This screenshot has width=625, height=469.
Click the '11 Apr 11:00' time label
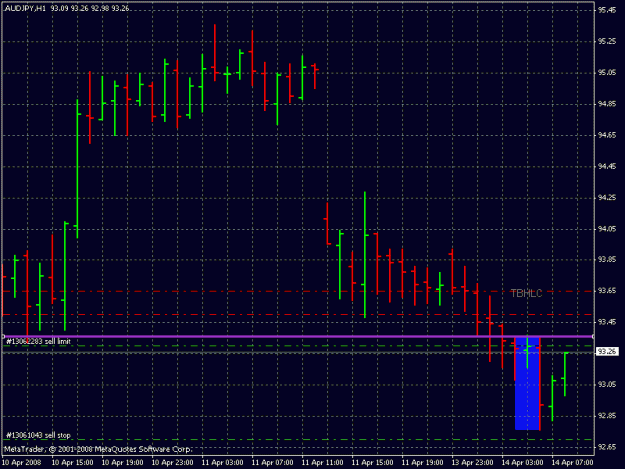point(322,463)
